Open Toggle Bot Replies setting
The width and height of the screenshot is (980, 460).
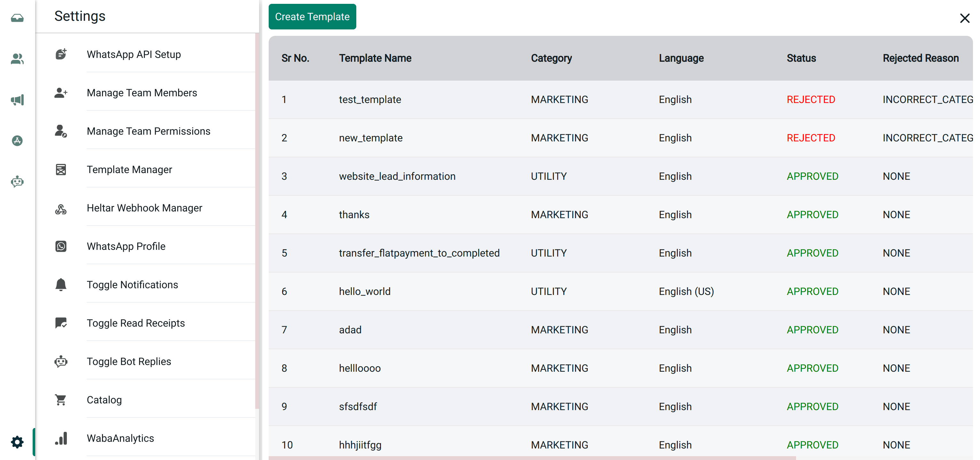(129, 361)
